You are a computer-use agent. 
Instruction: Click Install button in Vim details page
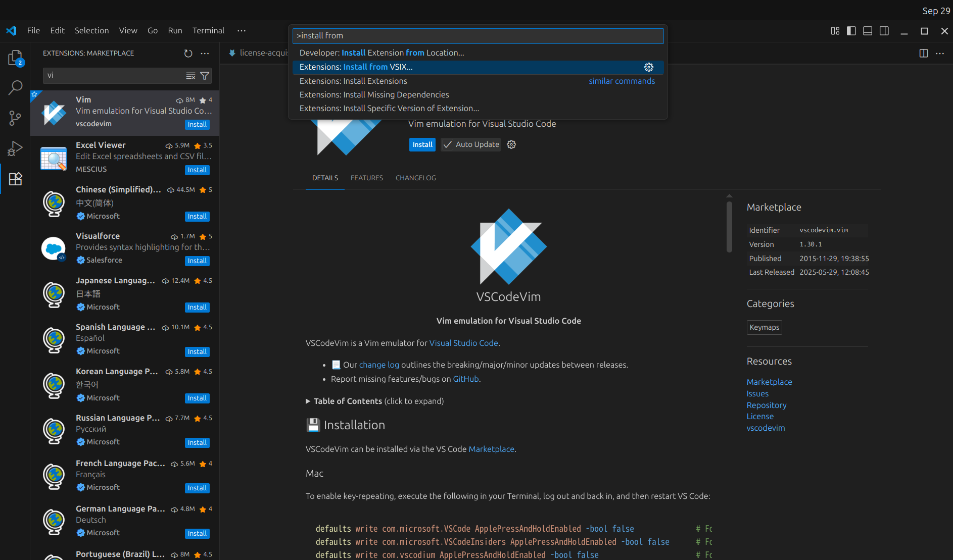tap(422, 144)
